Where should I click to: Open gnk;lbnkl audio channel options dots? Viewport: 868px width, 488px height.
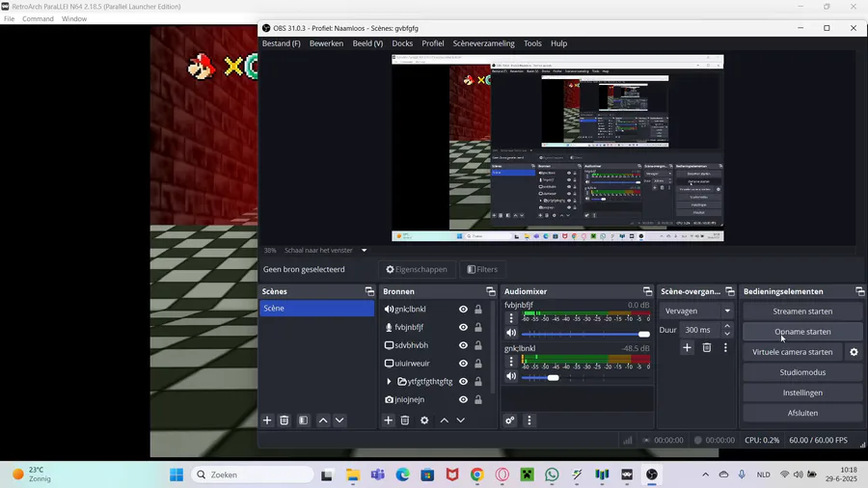coord(511,362)
